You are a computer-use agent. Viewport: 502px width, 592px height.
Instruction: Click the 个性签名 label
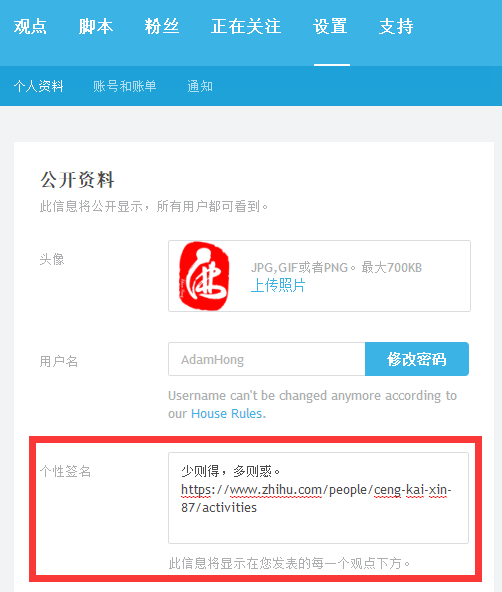coord(65,471)
